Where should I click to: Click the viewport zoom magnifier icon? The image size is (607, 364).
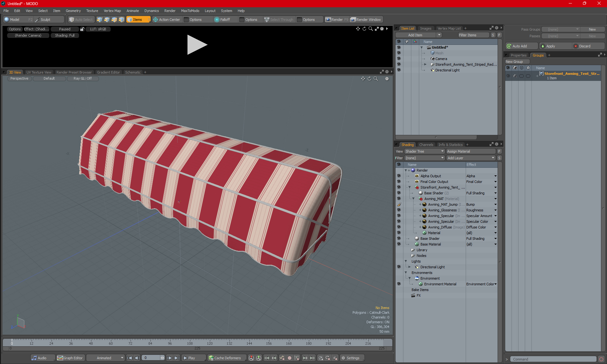376,79
